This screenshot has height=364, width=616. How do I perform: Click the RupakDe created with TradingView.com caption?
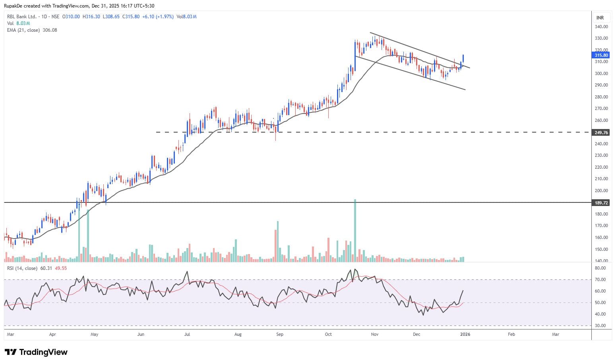(x=79, y=6)
